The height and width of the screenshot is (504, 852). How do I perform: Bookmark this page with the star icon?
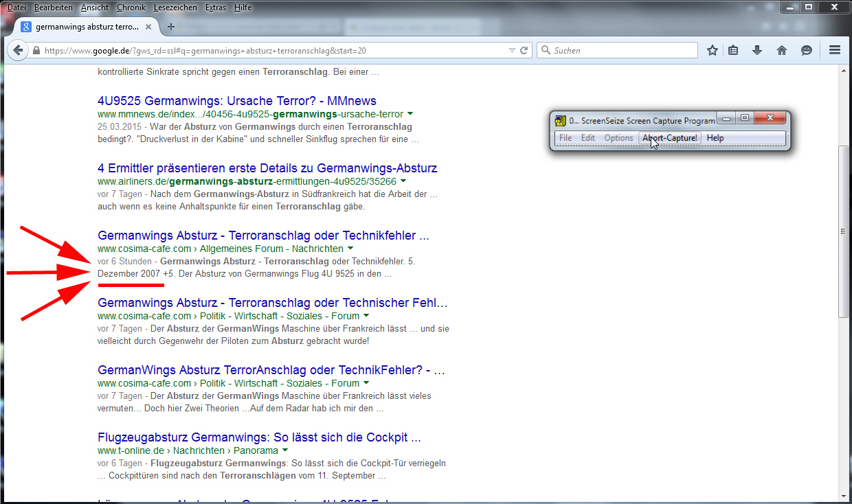(713, 51)
